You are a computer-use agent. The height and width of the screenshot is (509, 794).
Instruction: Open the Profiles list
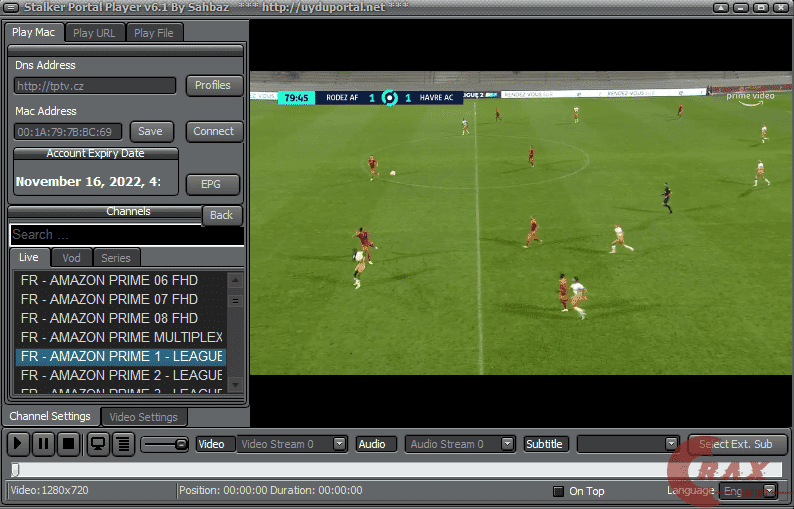coord(213,85)
